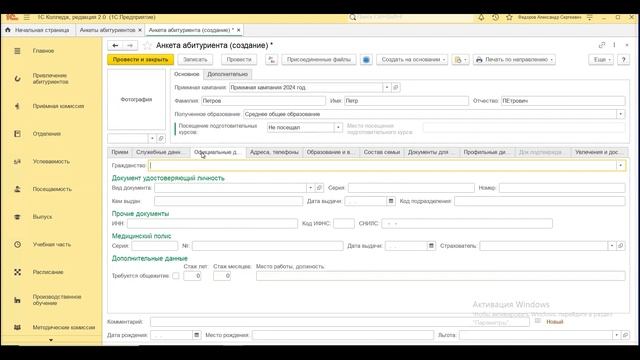Click the title bar favorites star

click(509, 18)
